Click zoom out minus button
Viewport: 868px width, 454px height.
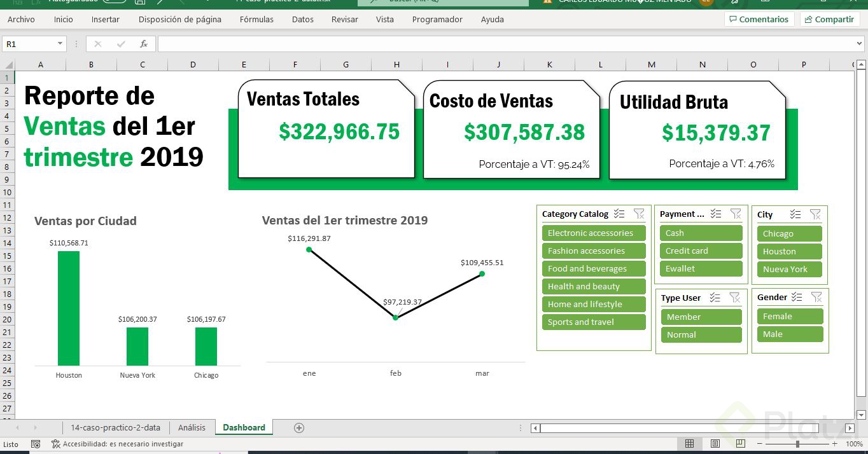point(760,444)
